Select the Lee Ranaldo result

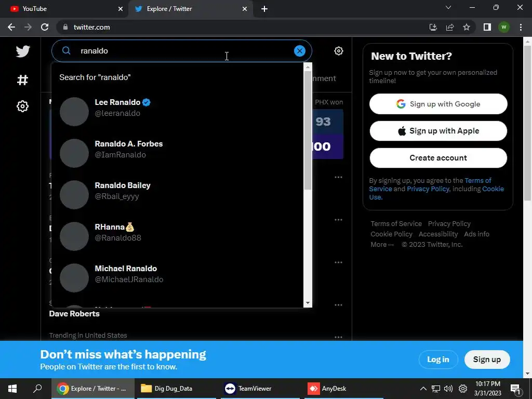pos(178,111)
